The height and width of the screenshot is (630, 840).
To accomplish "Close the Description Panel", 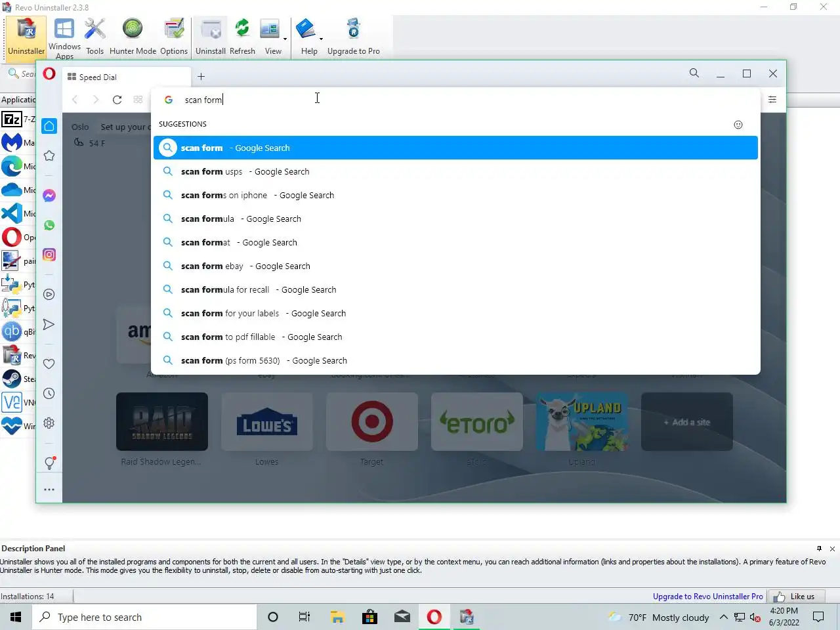I will (x=832, y=549).
